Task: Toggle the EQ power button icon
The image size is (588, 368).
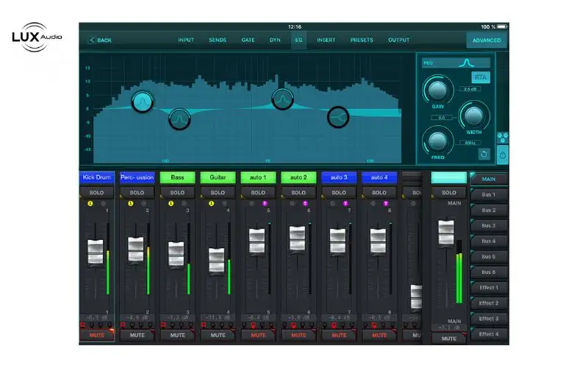Action: pos(502,155)
